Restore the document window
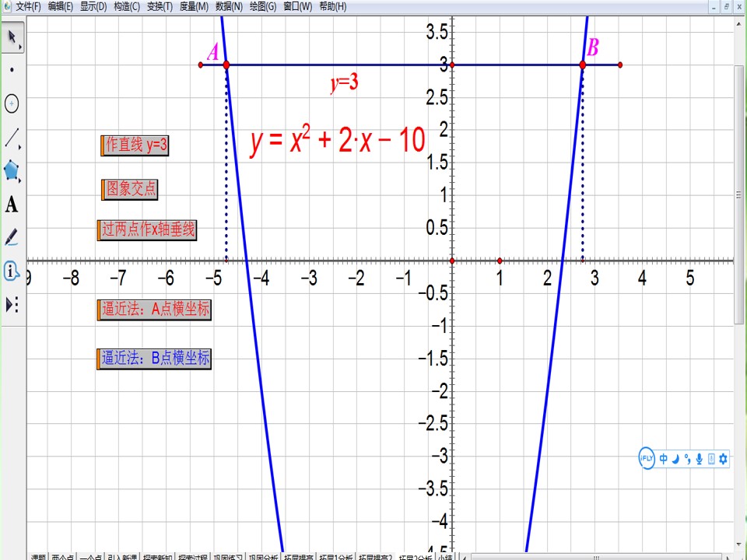The width and height of the screenshot is (747, 560). 727,7
